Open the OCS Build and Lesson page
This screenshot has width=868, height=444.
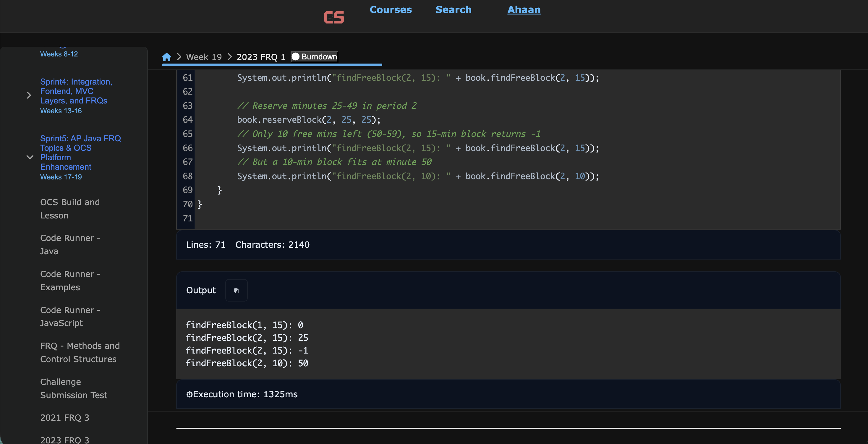[70, 208]
